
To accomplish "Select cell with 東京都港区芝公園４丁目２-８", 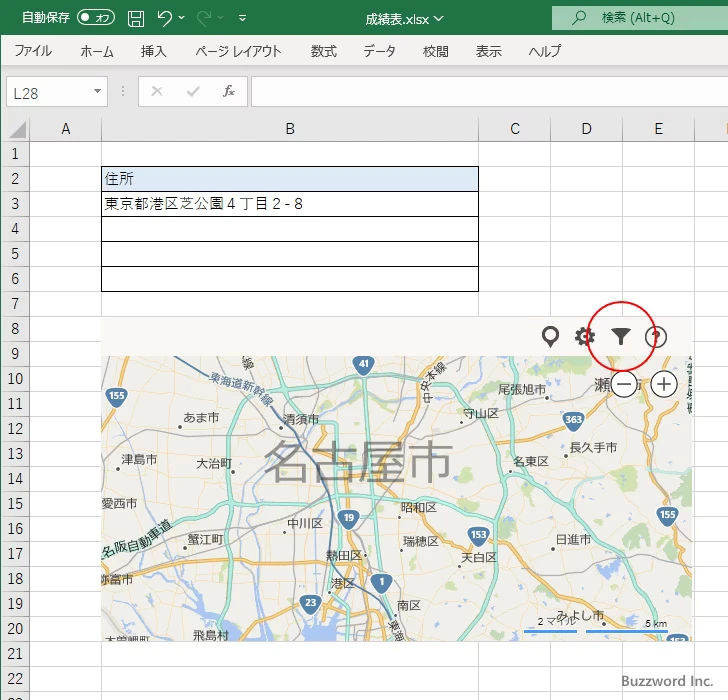I will [290, 204].
